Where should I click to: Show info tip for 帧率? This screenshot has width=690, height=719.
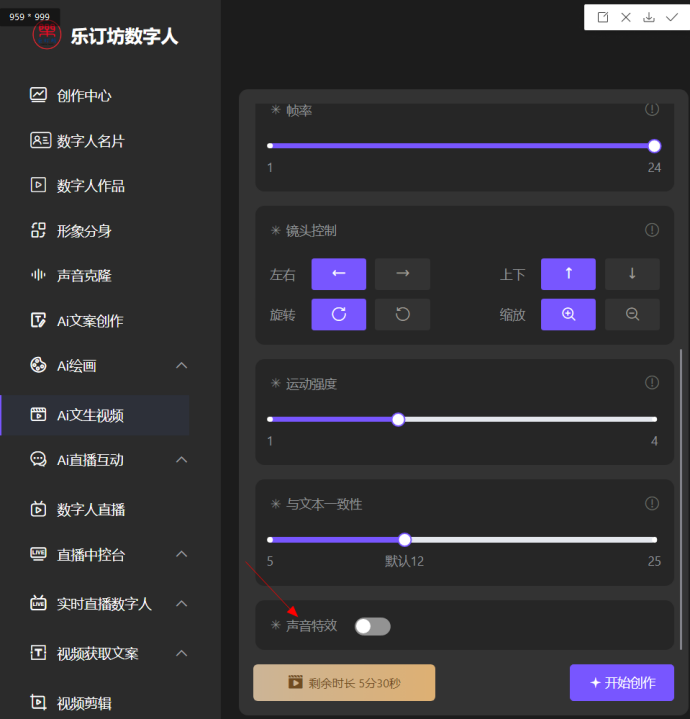651,109
